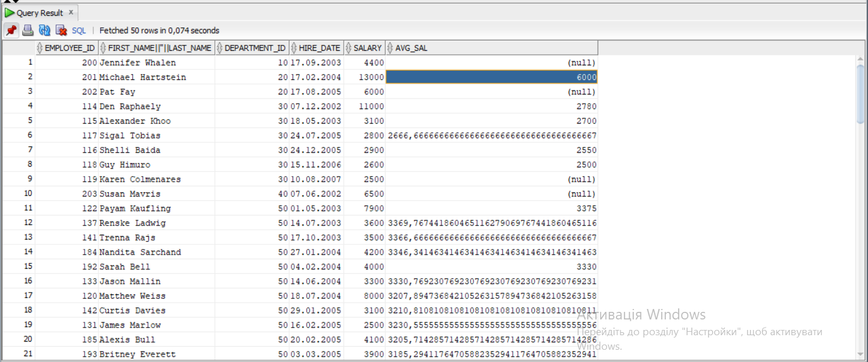Click hire date 17.09.2003
This screenshot has height=362, width=868.
coord(316,62)
